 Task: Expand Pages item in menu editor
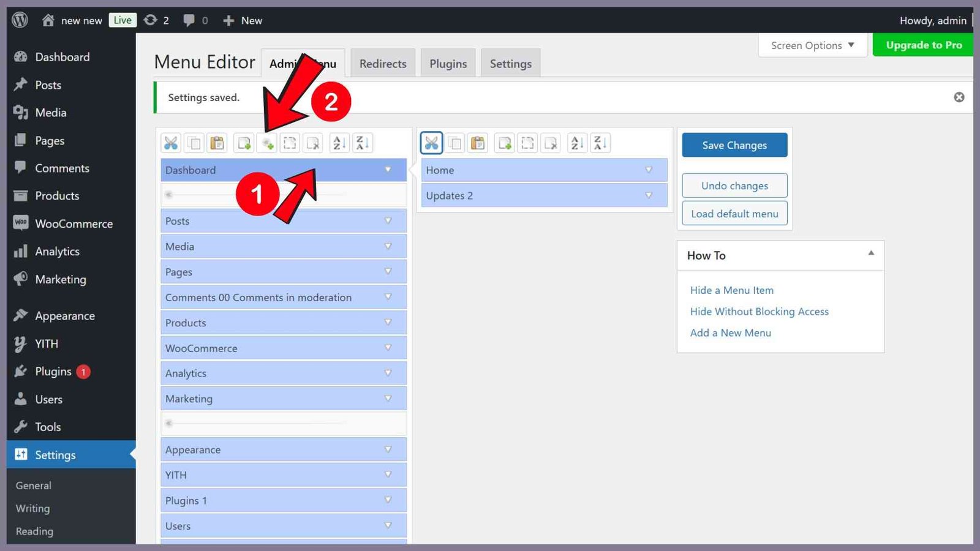(388, 271)
